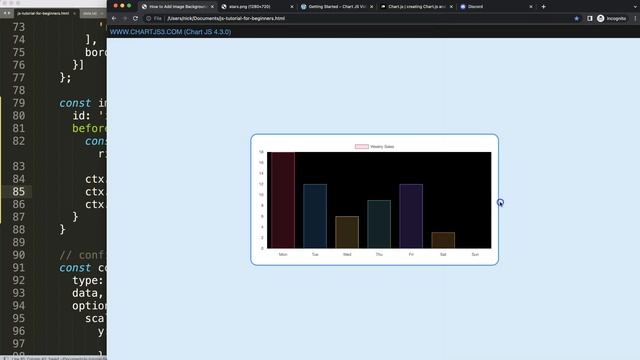Click the 'Weekly Sales' legend label
The width and height of the screenshot is (640, 360).
pyautogui.click(x=382, y=147)
